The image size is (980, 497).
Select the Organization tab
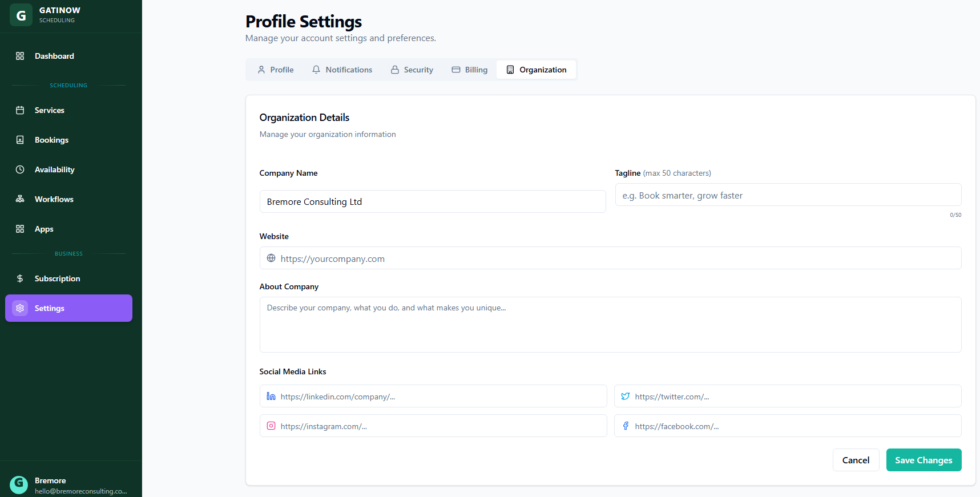click(x=537, y=70)
